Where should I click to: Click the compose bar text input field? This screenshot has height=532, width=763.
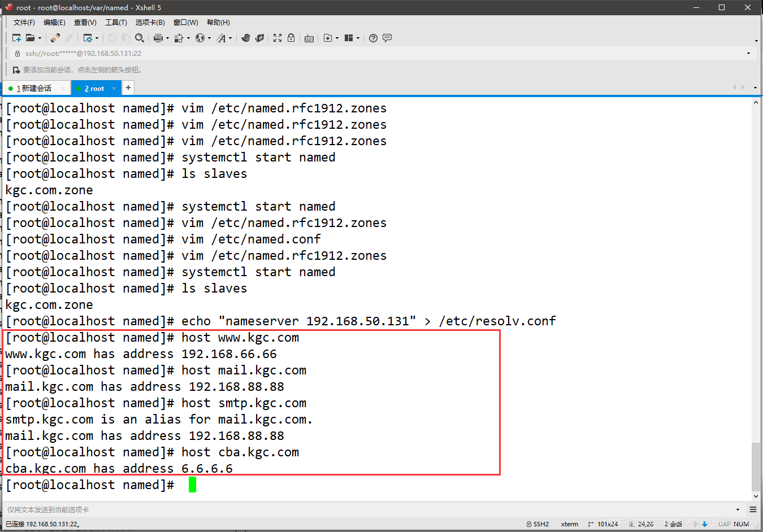367,509
